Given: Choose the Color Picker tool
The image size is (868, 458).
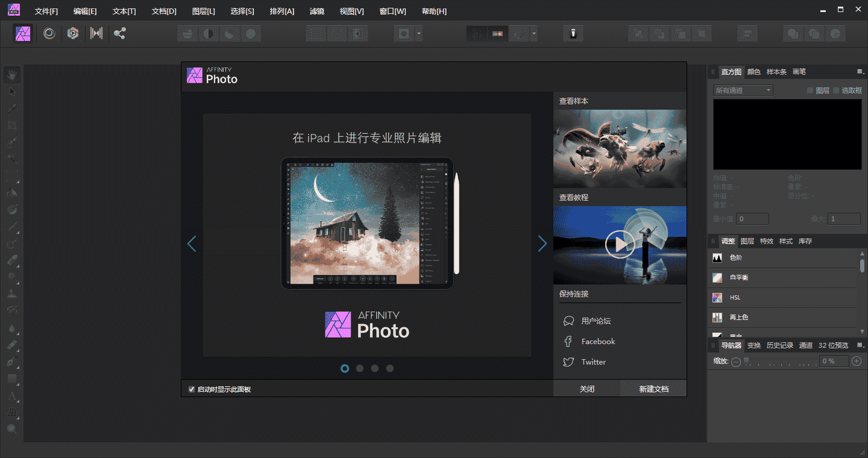Looking at the screenshot, I should point(12,107).
